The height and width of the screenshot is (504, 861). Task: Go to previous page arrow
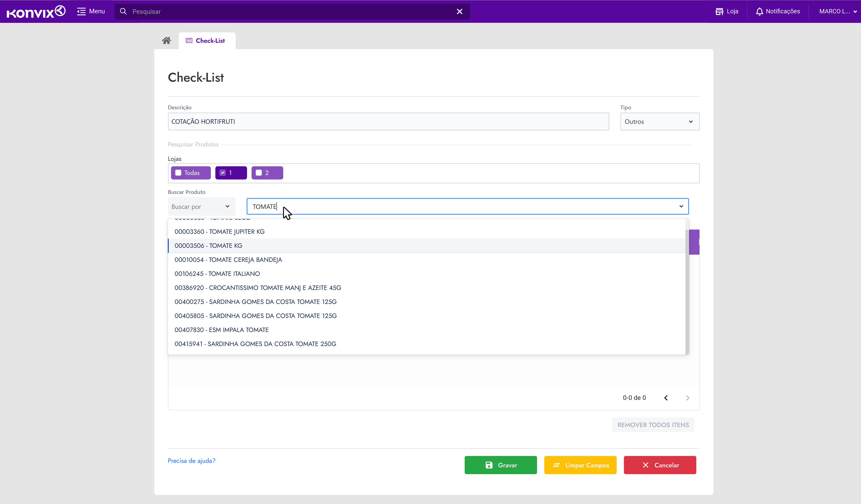click(x=666, y=398)
